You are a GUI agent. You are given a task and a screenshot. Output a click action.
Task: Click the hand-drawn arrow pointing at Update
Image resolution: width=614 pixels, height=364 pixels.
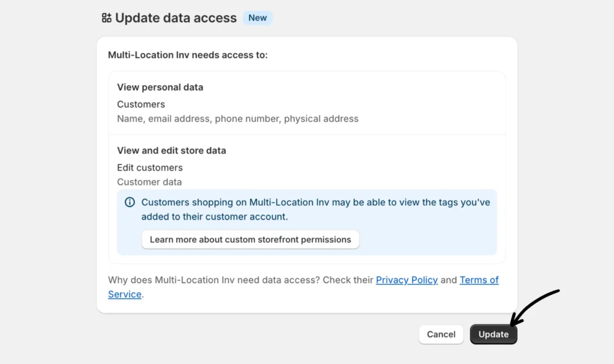click(x=535, y=303)
